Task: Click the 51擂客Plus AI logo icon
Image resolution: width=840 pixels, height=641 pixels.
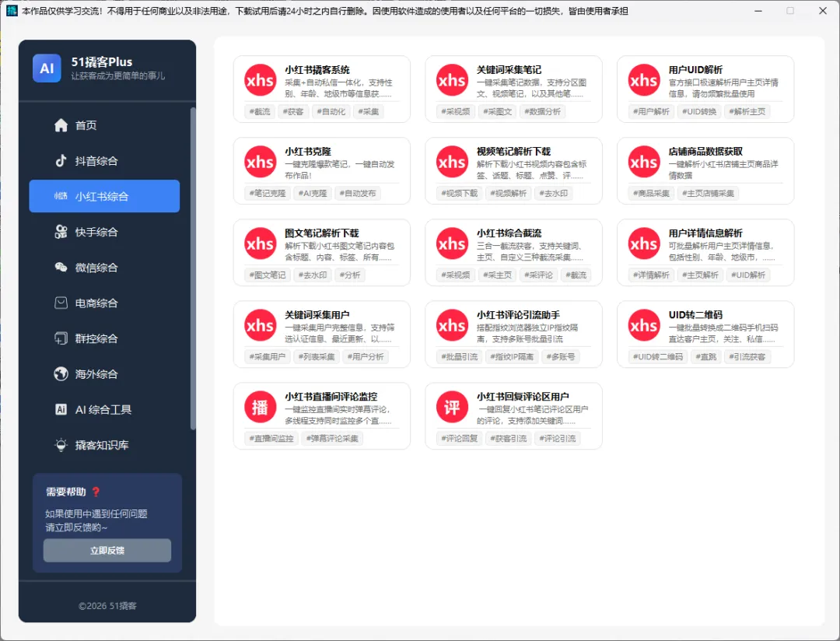Action: click(x=47, y=68)
